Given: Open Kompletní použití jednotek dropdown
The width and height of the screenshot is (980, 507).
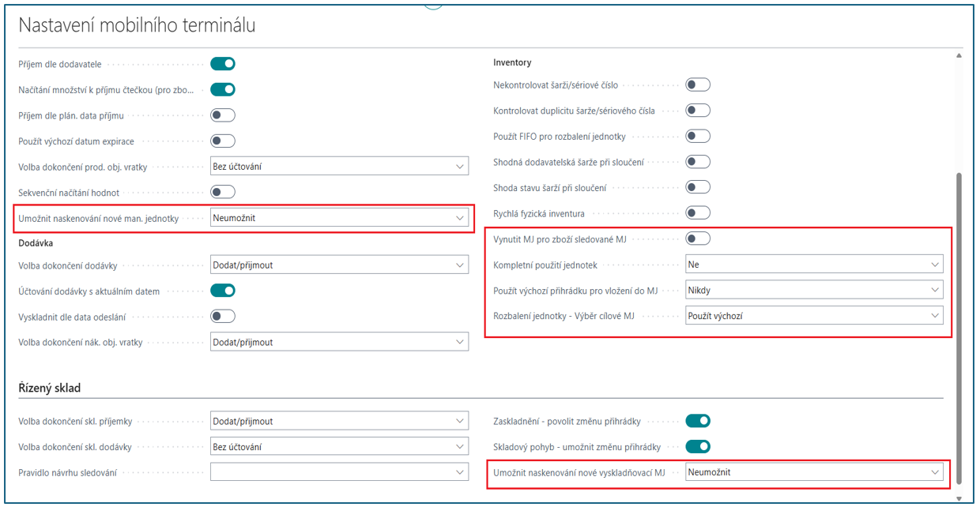Looking at the screenshot, I should 814,265.
